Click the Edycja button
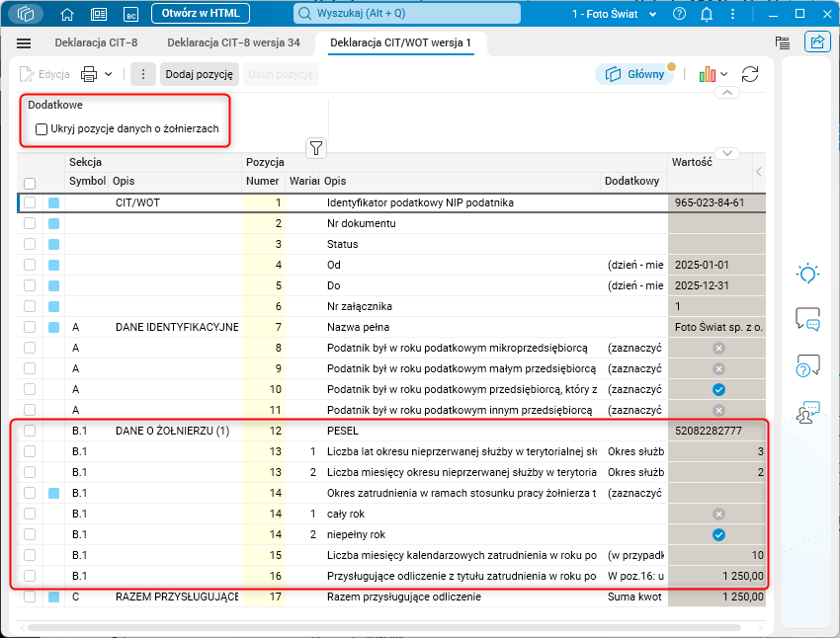The height and width of the screenshot is (638, 840). (x=45, y=74)
